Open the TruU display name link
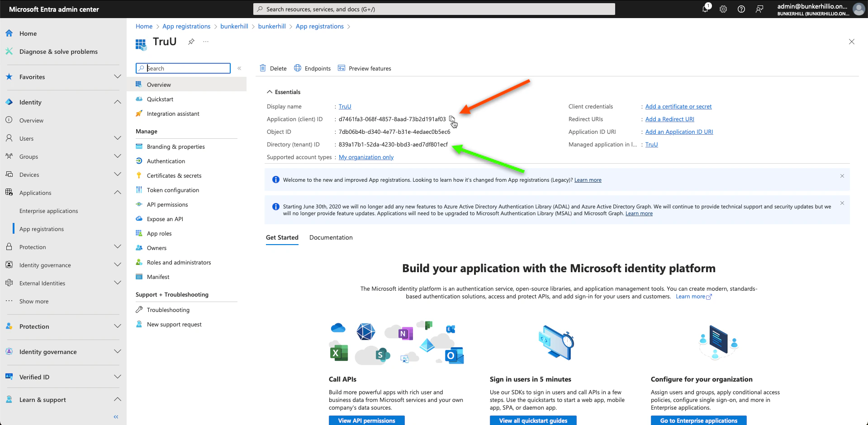 tap(345, 107)
